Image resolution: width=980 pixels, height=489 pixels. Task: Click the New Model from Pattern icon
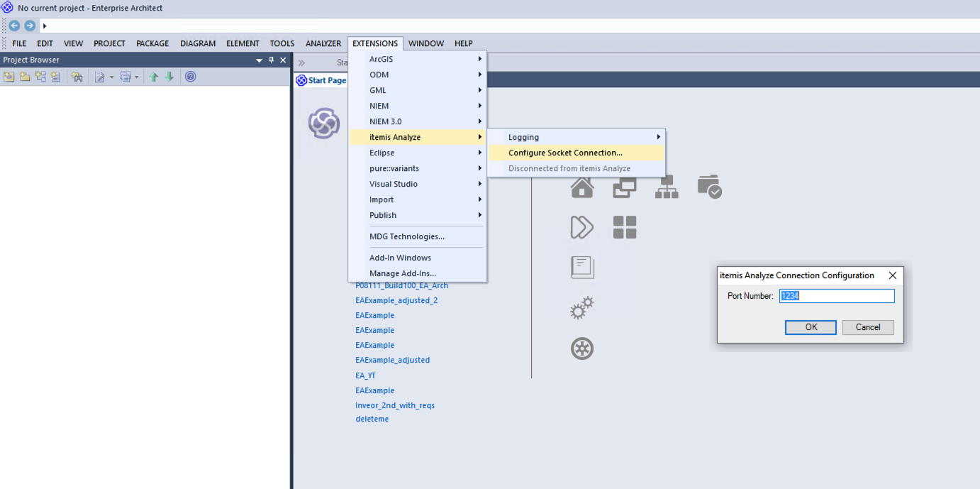coord(9,77)
